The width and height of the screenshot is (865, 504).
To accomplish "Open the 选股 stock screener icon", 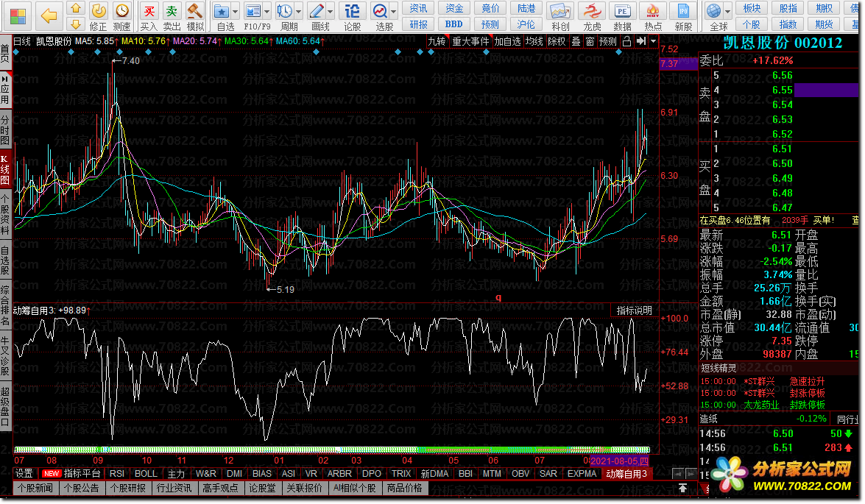I will point(380,11).
